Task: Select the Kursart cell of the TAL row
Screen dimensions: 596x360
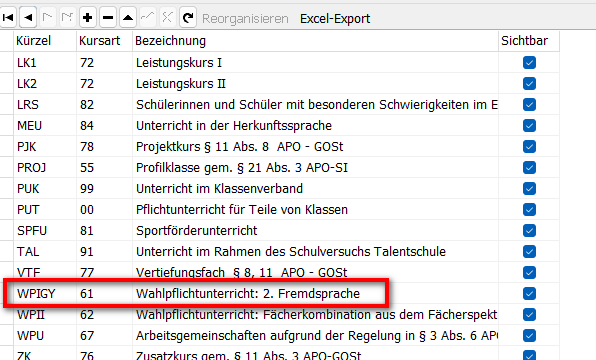Action: click(x=105, y=252)
